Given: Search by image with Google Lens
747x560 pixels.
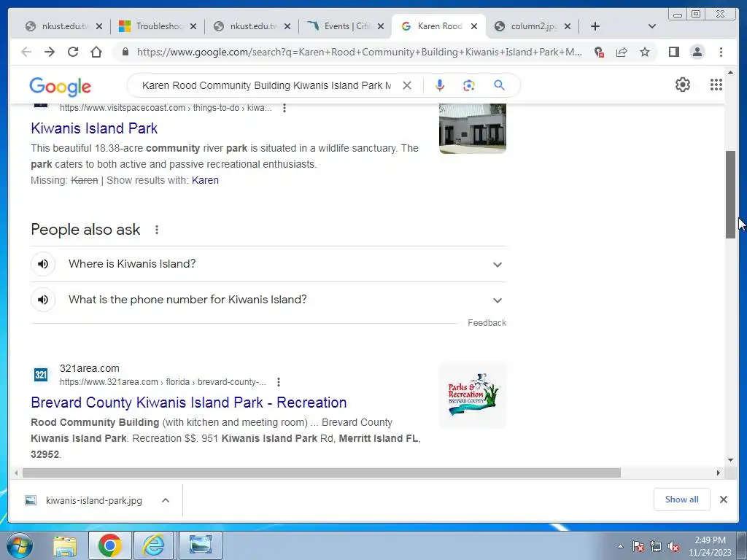Looking at the screenshot, I should tap(469, 85).
